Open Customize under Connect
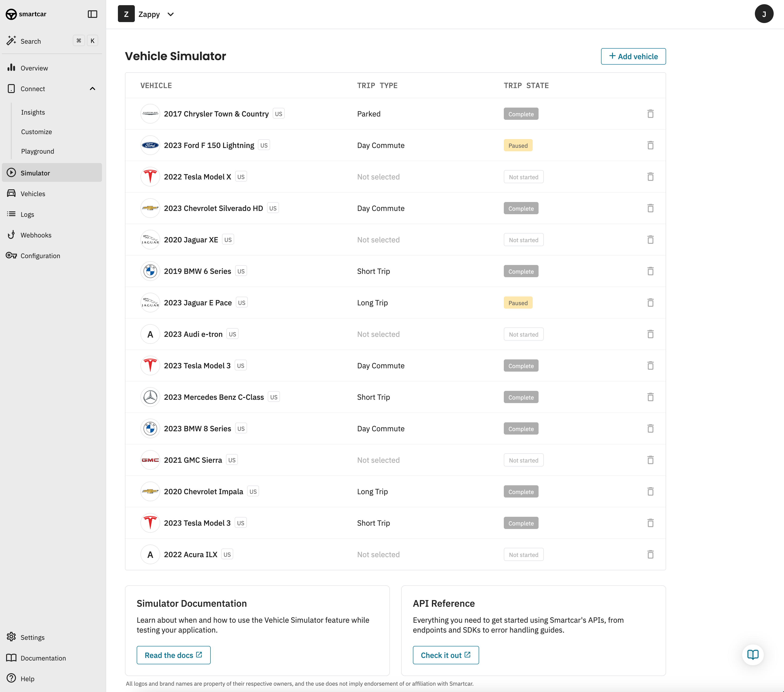This screenshot has height=692, width=784. coord(36,132)
